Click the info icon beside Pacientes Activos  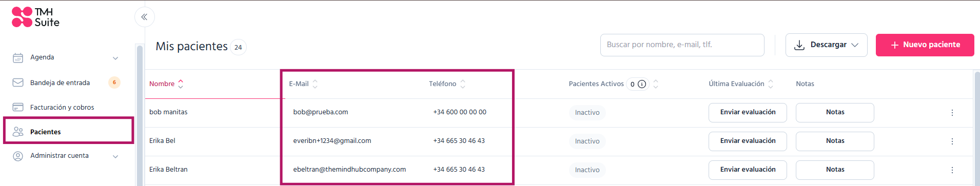point(642,84)
